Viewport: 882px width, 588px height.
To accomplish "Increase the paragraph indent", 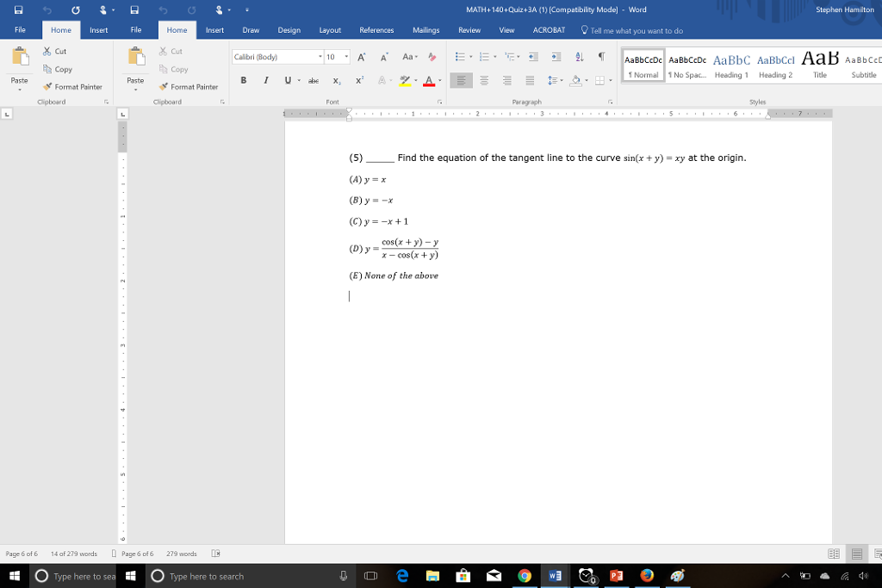I will point(555,57).
